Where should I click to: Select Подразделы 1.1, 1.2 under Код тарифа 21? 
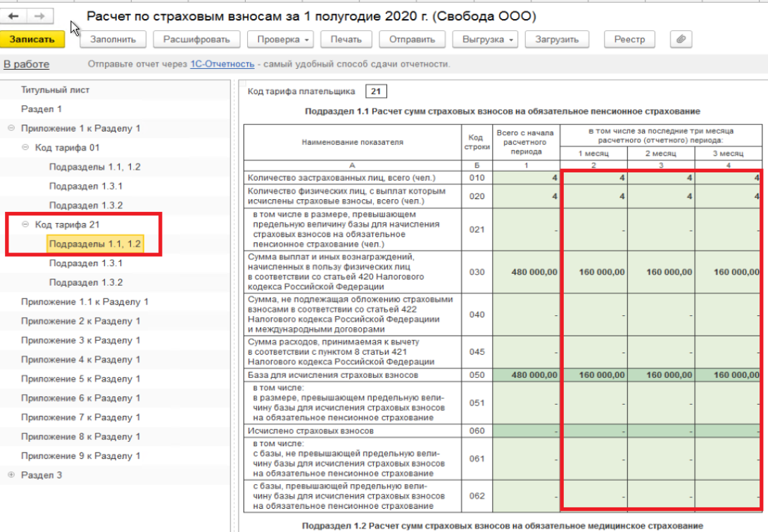click(95, 243)
